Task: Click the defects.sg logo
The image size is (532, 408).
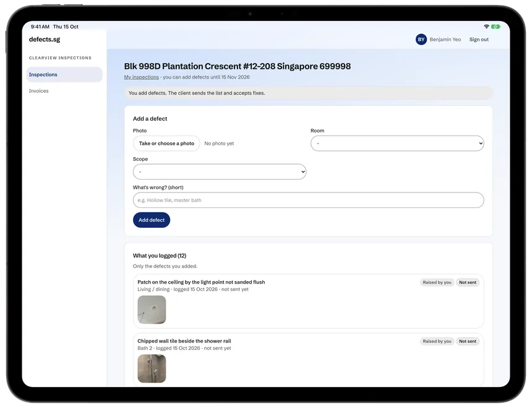Action: coord(45,40)
